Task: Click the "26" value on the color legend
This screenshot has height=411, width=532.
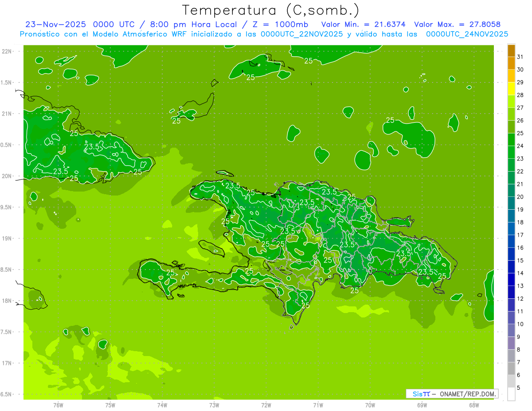Action: (520, 120)
